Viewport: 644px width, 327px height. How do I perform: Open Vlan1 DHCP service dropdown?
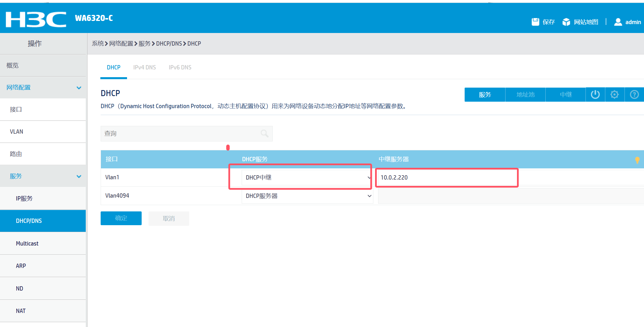click(307, 178)
